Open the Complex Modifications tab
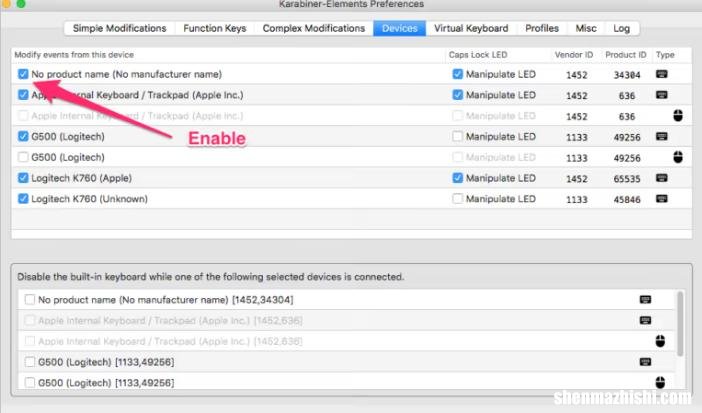 (313, 28)
